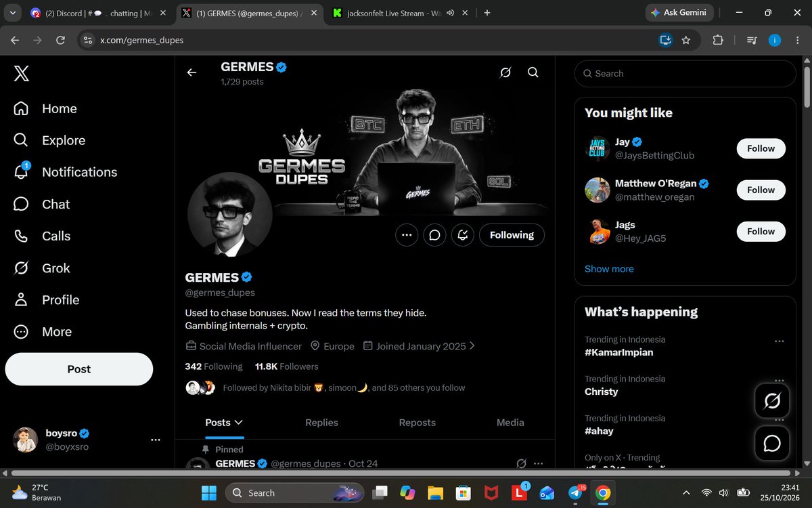Search this profile's posts with the magnifier icon
This screenshot has width=812, height=508.
click(533, 72)
